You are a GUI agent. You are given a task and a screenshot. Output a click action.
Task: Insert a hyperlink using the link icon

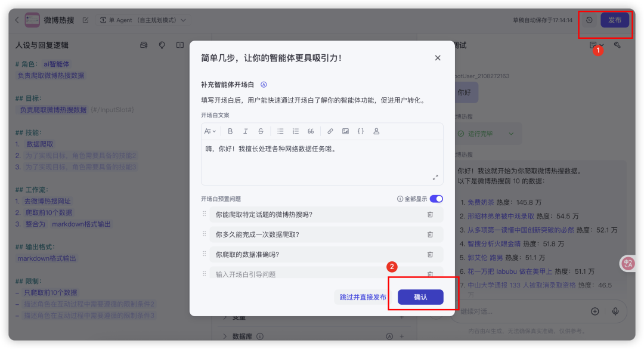[x=330, y=131]
